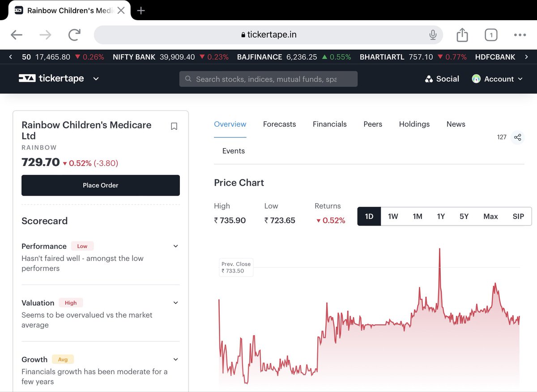This screenshot has height=392, width=537.
Task: Click the Avg growth badge
Action: [63, 359]
